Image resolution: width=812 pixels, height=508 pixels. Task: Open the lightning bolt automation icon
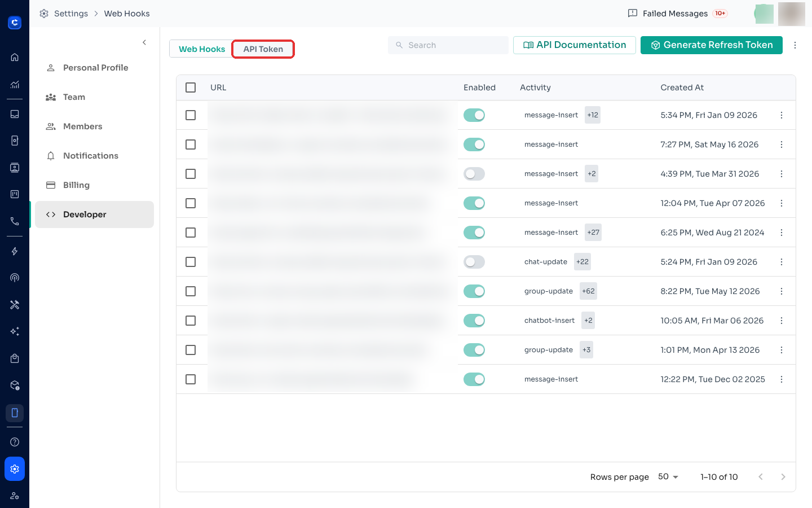(15, 251)
